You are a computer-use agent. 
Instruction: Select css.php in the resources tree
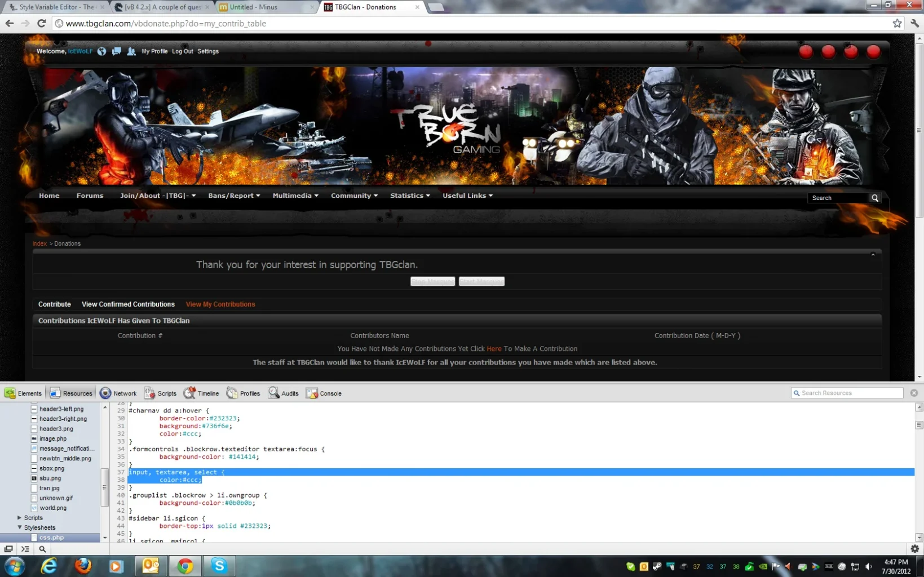[x=51, y=538]
